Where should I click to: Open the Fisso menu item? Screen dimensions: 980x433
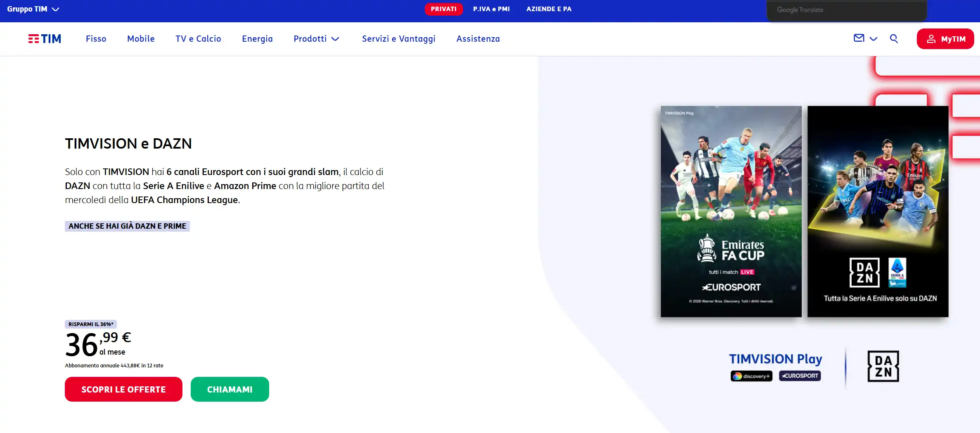pyautogui.click(x=96, y=39)
